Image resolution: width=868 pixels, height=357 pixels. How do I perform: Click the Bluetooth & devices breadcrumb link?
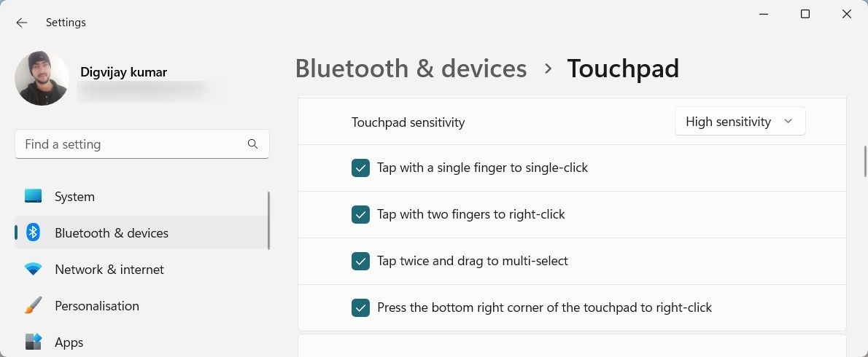pyautogui.click(x=411, y=68)
